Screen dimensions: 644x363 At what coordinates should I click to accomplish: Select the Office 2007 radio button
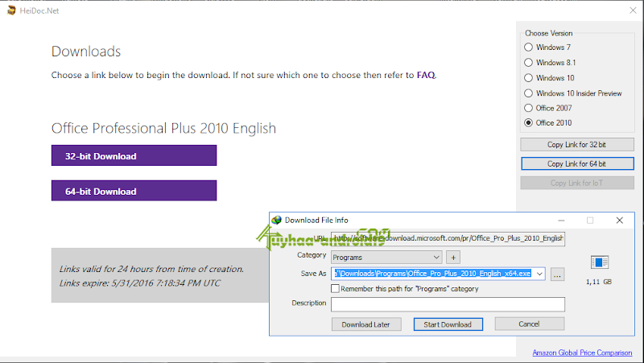tap(529, 108)
